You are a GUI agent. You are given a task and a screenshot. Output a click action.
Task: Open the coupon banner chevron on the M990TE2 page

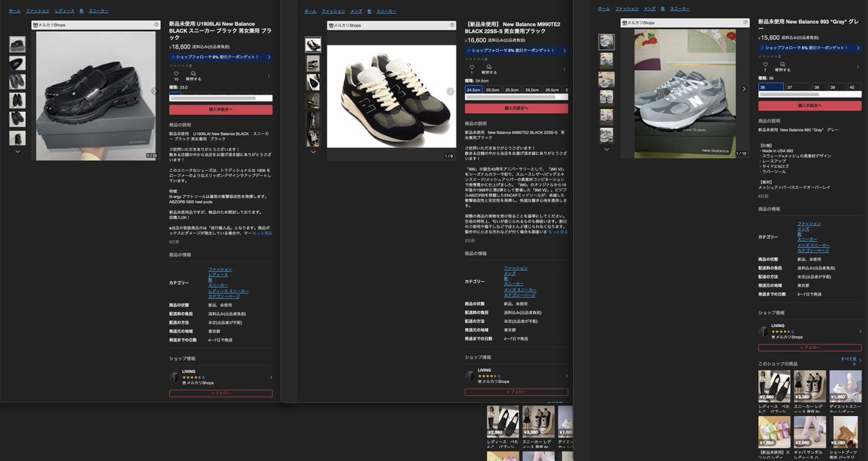[564, 51]
